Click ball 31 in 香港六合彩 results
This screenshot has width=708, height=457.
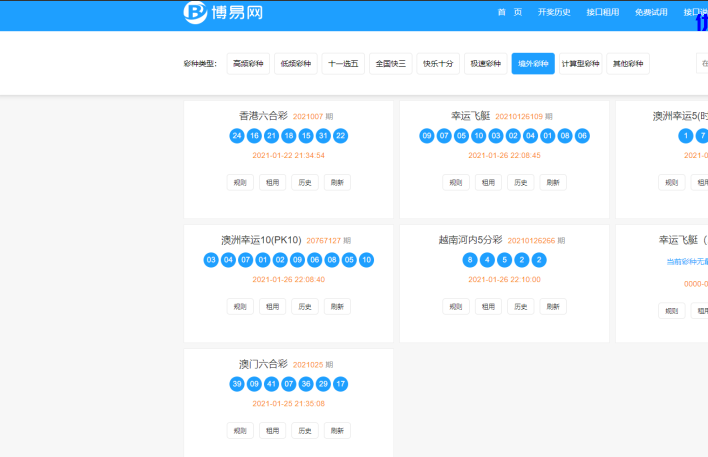point(323,135)
